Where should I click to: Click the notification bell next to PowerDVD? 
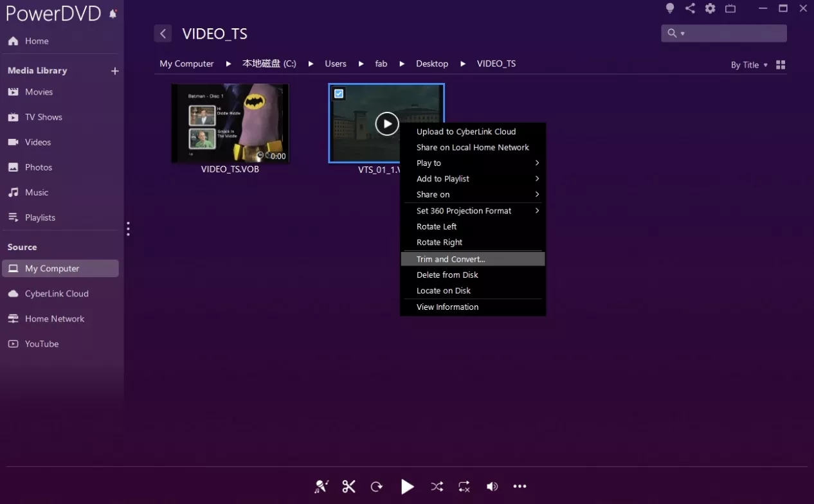click(113, 14)
